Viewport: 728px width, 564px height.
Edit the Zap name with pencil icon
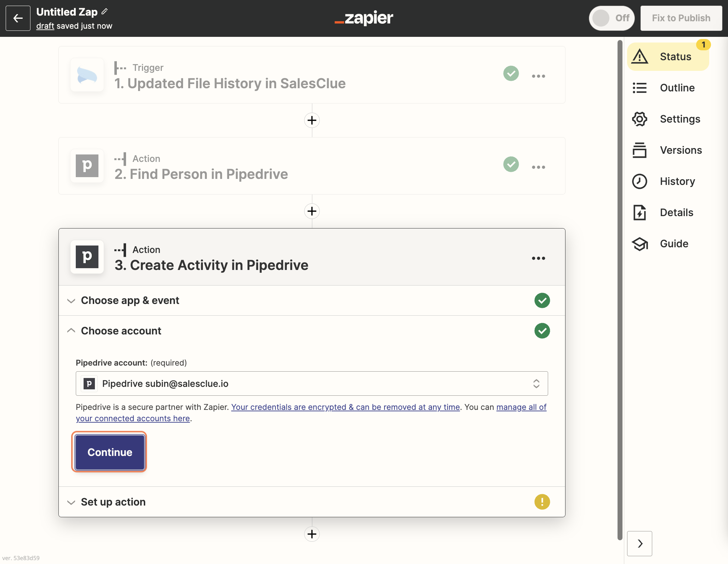pyautogui.click(x=104, y=12)
